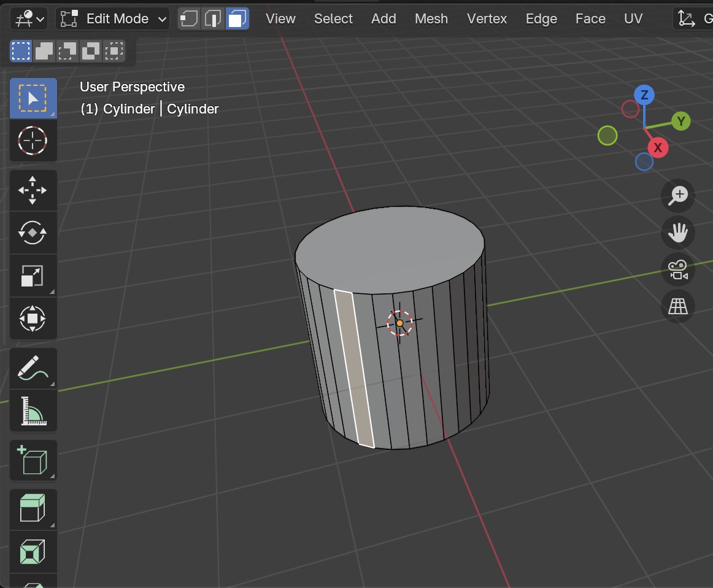This screenshot has width=713, height=588.
Task: Open the Mesh menu
Action: click(x=431, y=18)
